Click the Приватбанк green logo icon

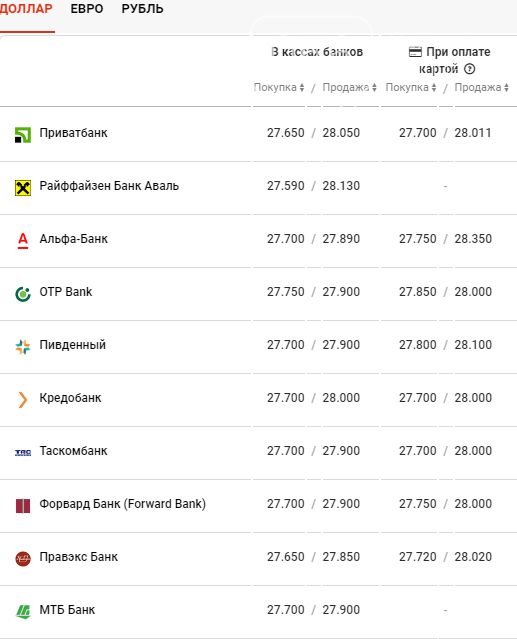(23, 135)
